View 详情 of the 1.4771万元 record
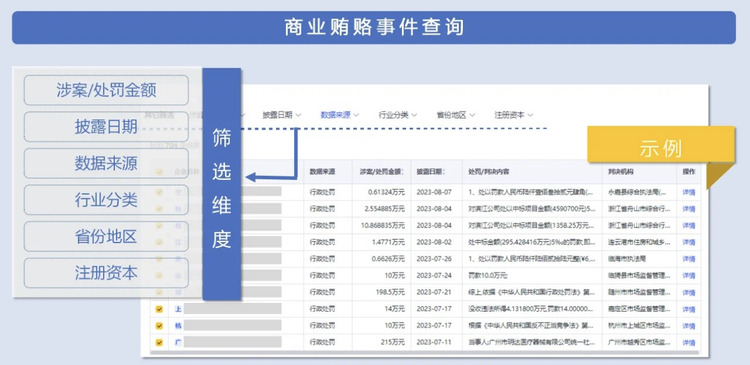Viewport: 750px width, 365px height. pyautogui.click(x=688, y=242)
